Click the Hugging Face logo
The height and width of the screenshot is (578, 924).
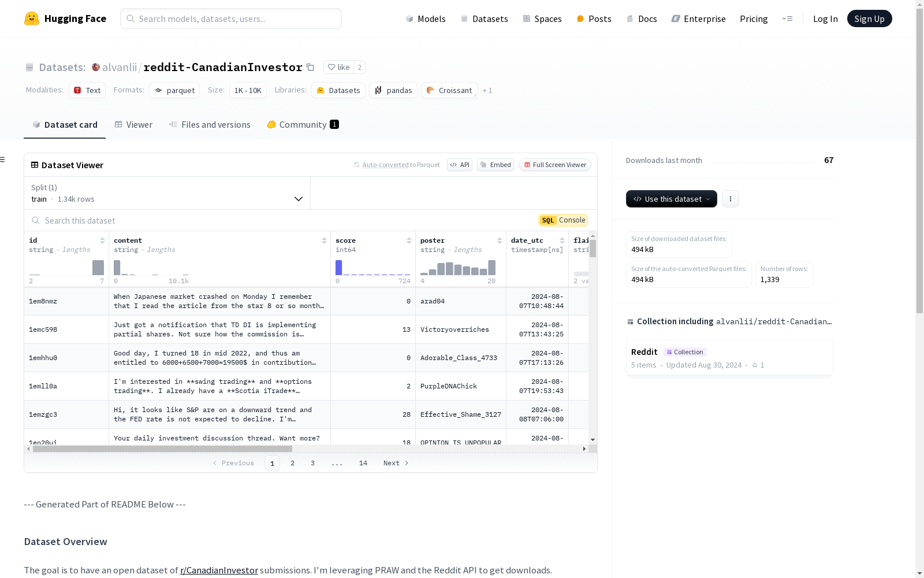click(65, 18)
